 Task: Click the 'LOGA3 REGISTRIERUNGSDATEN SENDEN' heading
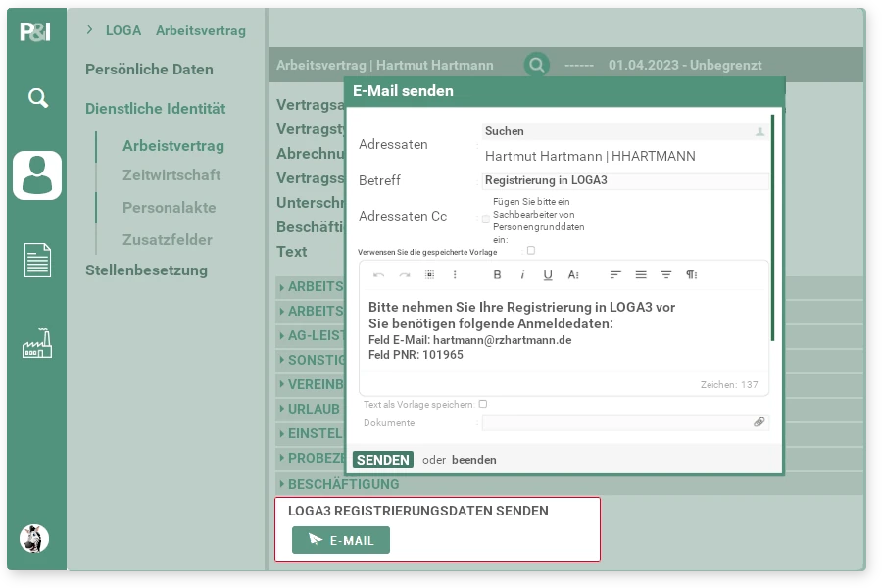pos(417,511)
